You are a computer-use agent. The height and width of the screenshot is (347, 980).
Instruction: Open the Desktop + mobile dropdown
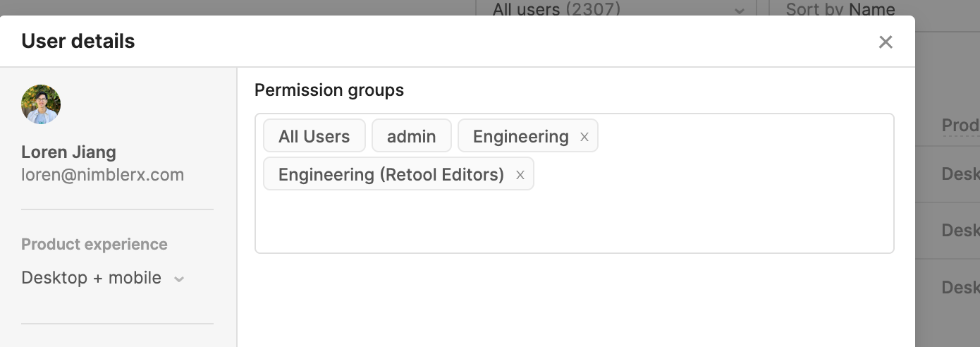[x=92, y=278]
